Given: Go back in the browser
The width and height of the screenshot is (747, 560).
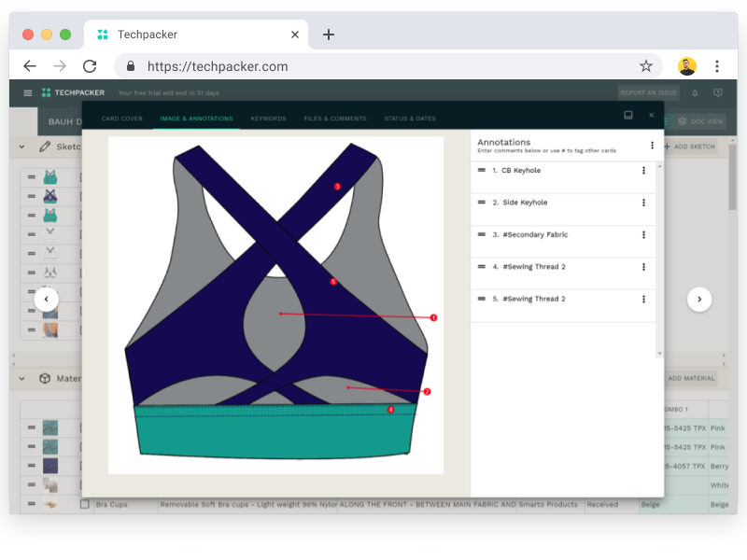Looking at the screenshot, I should point(30,66).
